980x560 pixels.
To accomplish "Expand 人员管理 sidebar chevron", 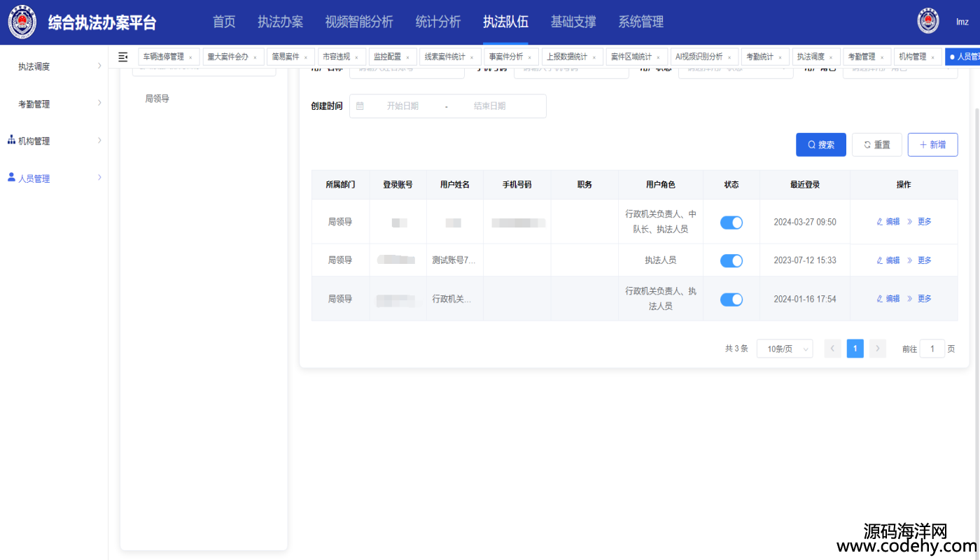I will tap(99, 178).
